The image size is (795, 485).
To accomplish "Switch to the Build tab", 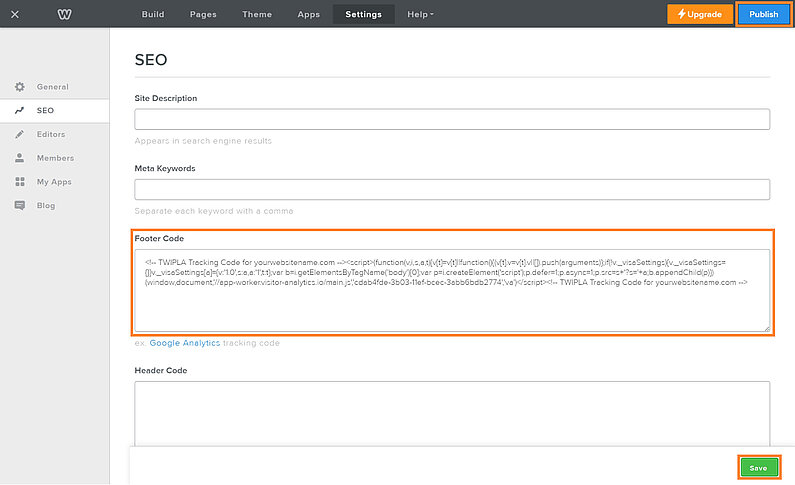I will (153, 14).
